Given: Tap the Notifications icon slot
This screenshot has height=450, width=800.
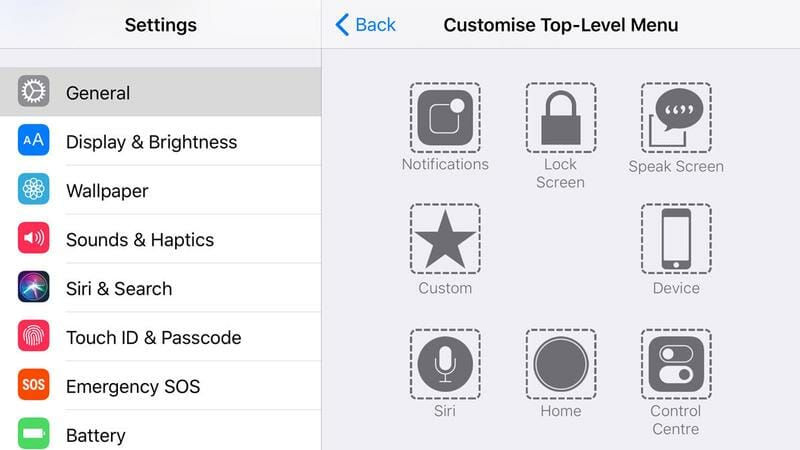Looking at the screenshot, I should click(x=445, y=118).
